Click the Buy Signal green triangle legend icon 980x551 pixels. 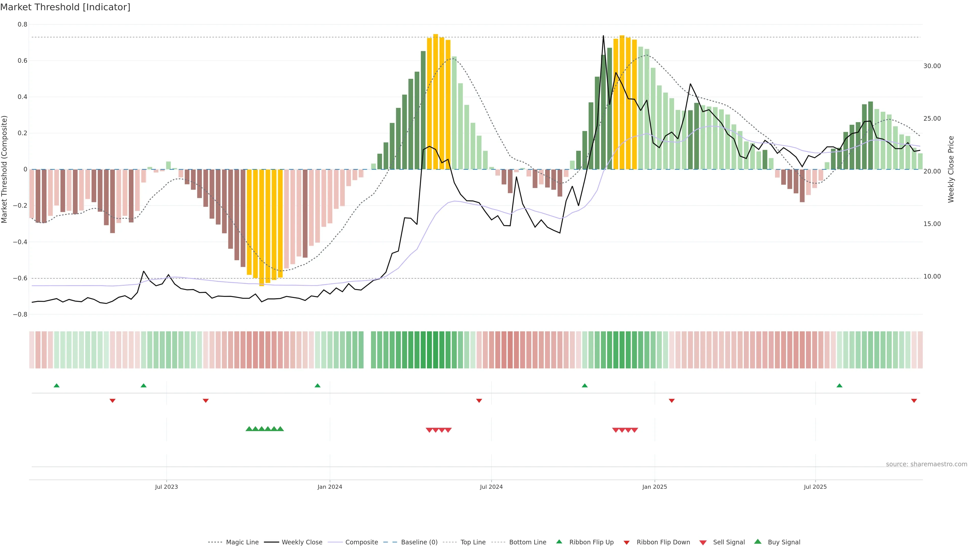[x=758, y=542]
